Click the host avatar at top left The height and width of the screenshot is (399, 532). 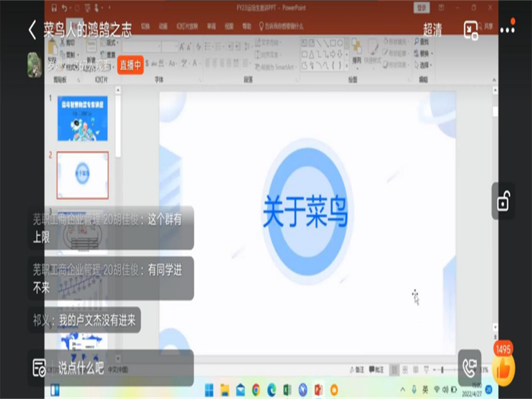35,65
